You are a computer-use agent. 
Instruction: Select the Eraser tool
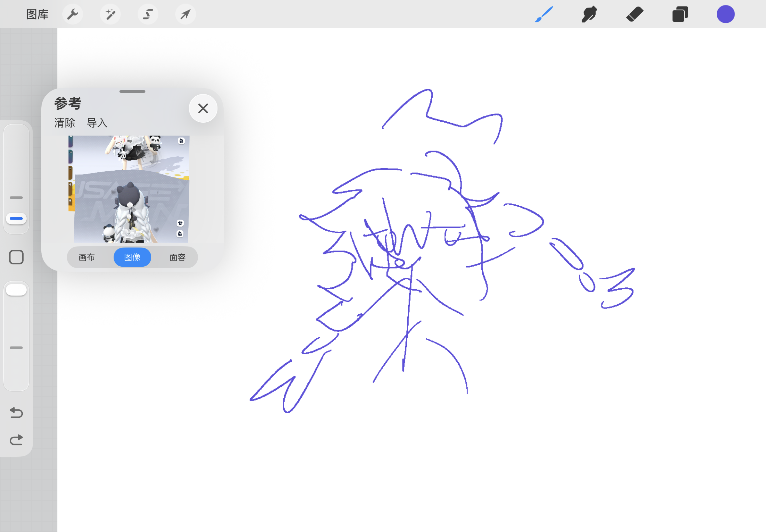pyautogui.click(x=635, y=14)
